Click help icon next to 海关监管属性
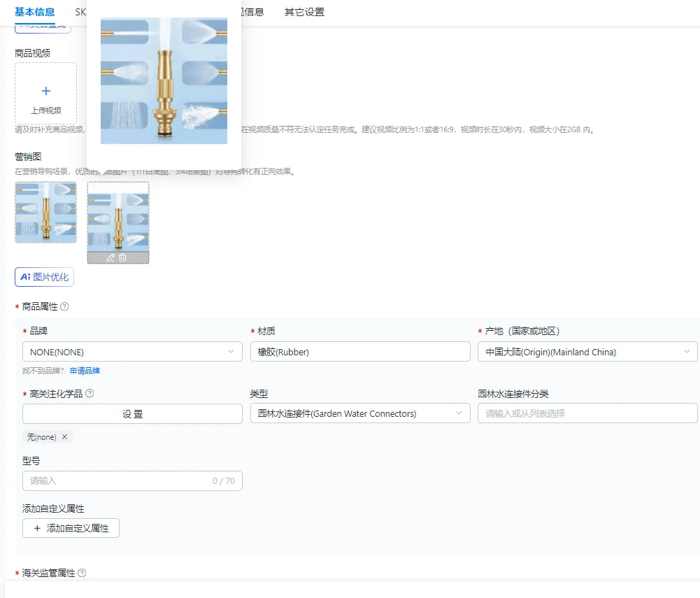The image size is (700, 598). point(82,573)
